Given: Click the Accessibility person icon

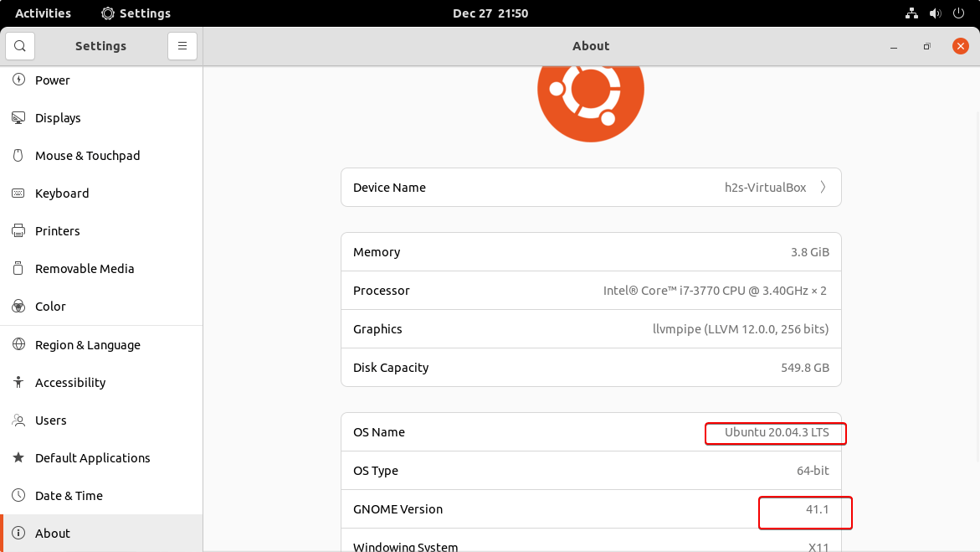Looking at the screenshot, I should [x=18, y=382].
